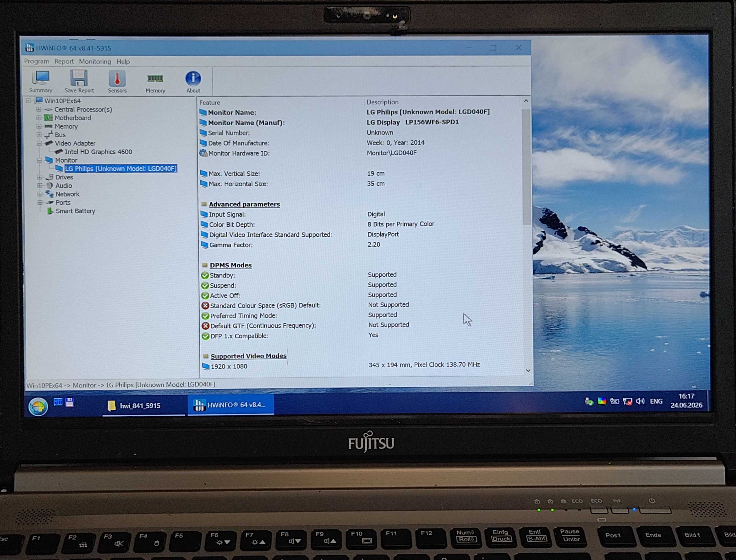Expand the Memory tree node
This screenshot has width=736, height=560.
tap(39, 126)
